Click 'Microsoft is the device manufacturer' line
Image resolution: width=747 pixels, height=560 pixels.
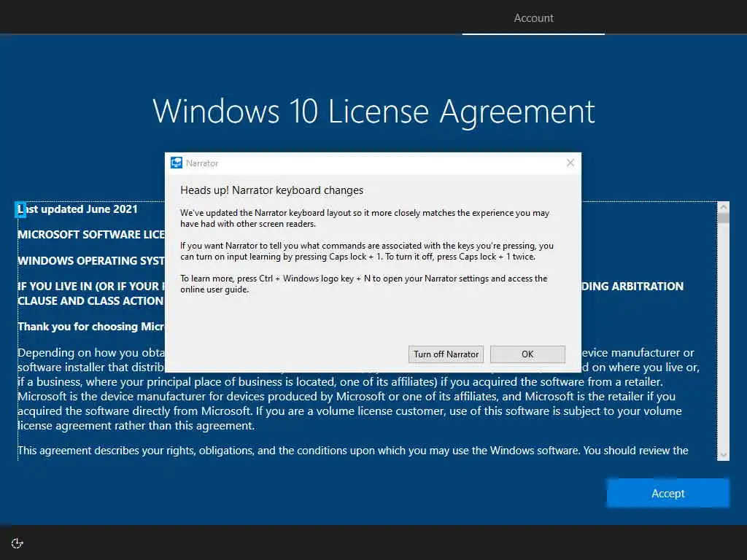click(347, 396)
